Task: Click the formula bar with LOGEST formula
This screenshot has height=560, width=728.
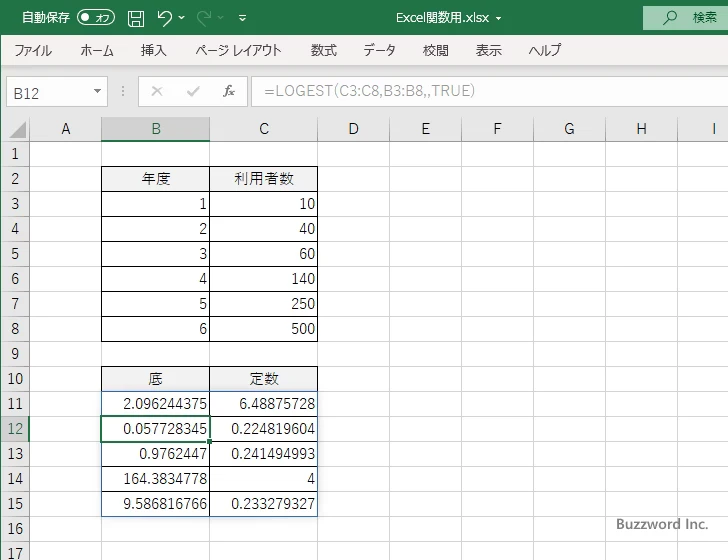Action: pyautogui.click(x=489, y=91)
